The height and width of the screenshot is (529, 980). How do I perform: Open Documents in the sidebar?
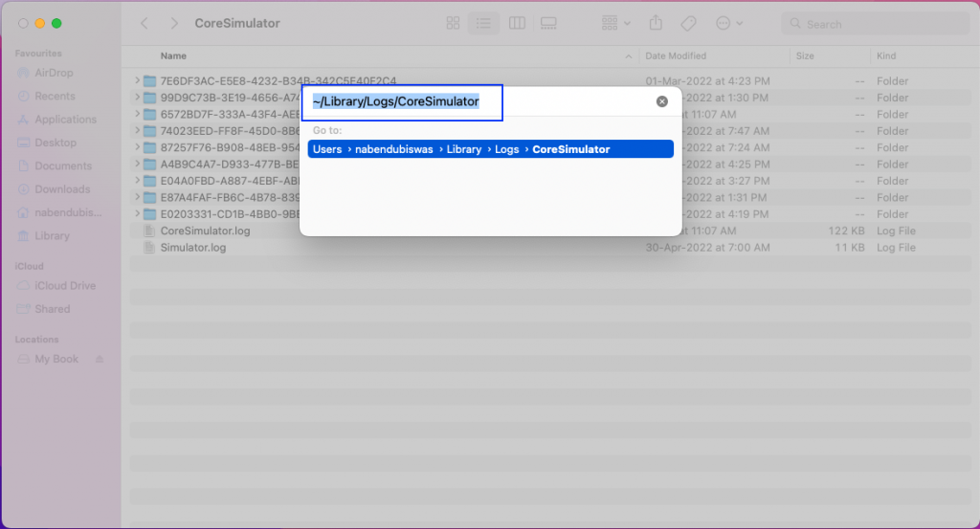63,166
